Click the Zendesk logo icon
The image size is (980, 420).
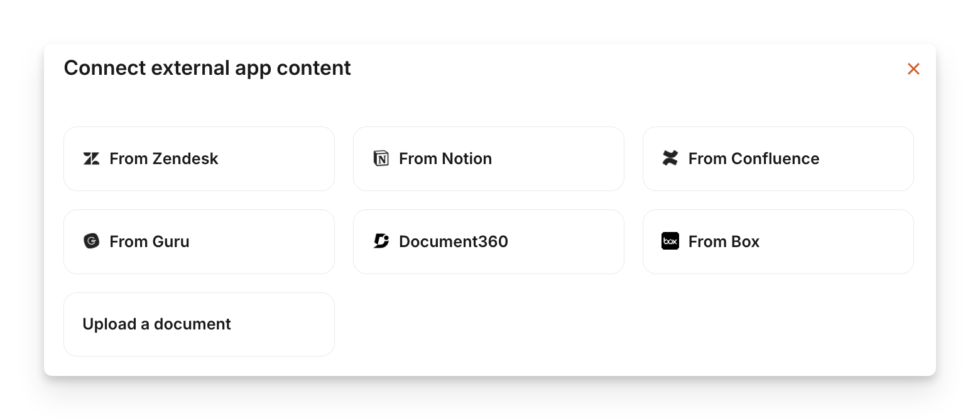tap(91, 158)
